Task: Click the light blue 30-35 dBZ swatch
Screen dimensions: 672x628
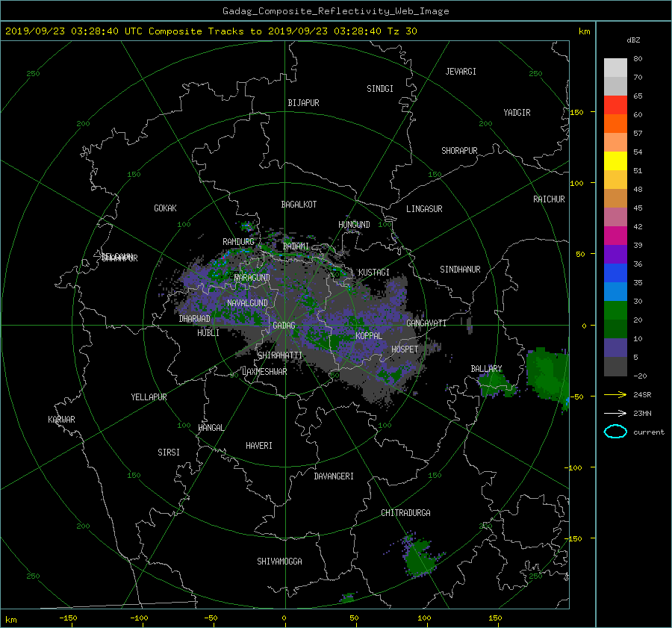Action: tap(615, 292)
